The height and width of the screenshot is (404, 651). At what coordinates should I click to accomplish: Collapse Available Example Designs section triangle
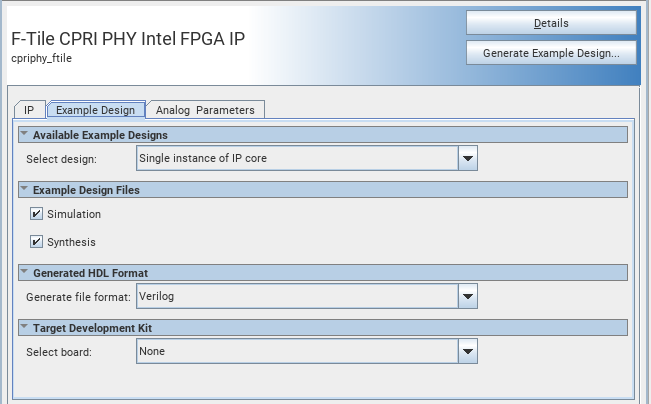[24, 134]
